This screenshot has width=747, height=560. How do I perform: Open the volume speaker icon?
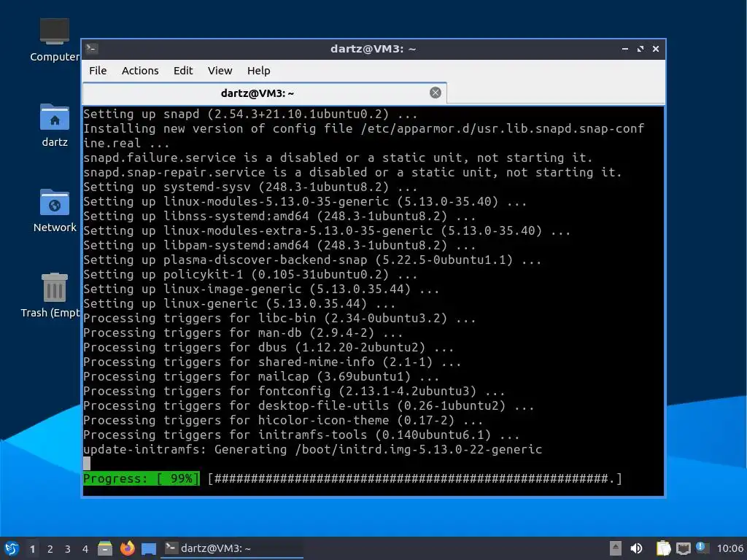(x=636, y=548)
